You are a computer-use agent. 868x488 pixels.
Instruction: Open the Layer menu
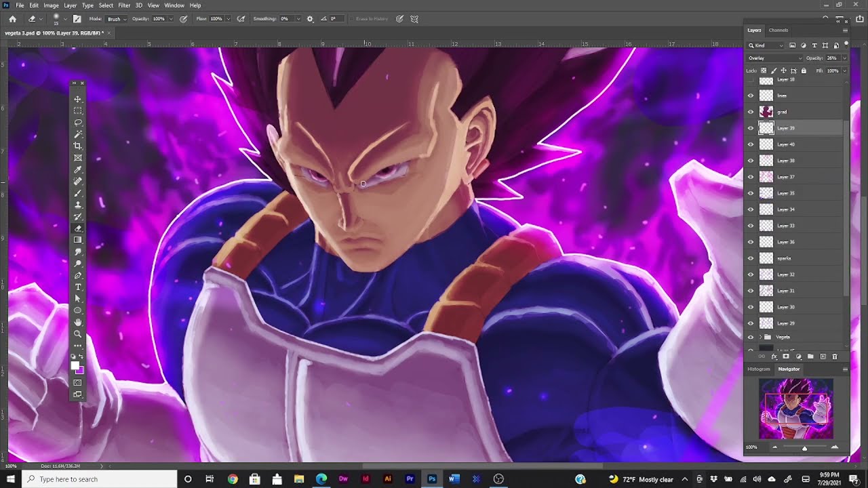tap(71, 5)
